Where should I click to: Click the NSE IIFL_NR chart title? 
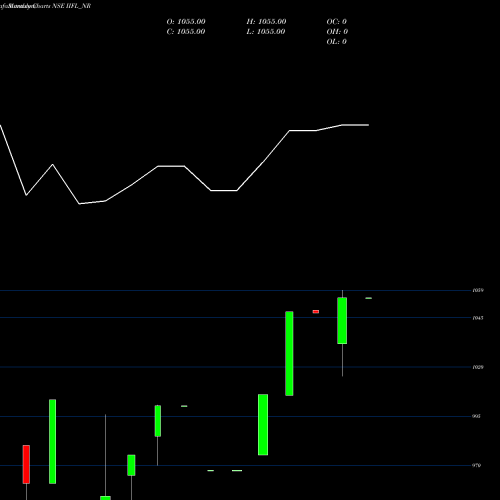click(72, 6)
